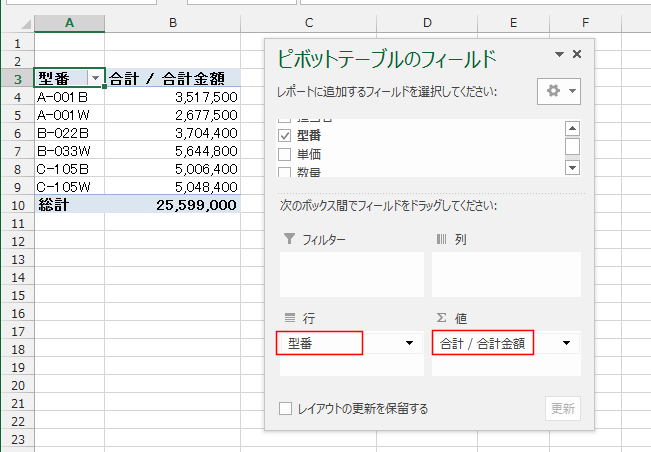Click cell containing A-001B
The image size is (651, 452).
(69, 97)
